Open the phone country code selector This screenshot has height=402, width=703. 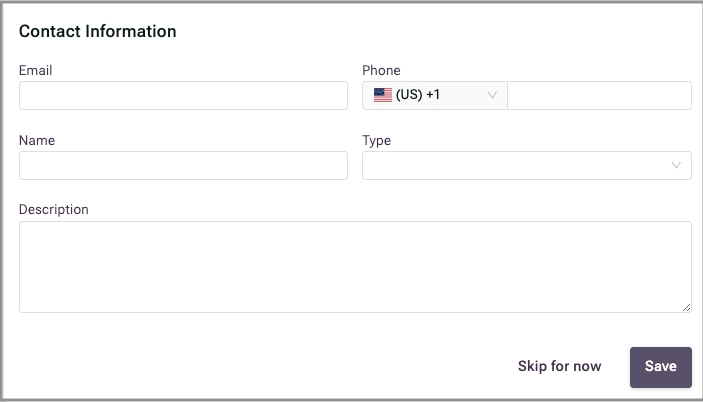[435, 96]
